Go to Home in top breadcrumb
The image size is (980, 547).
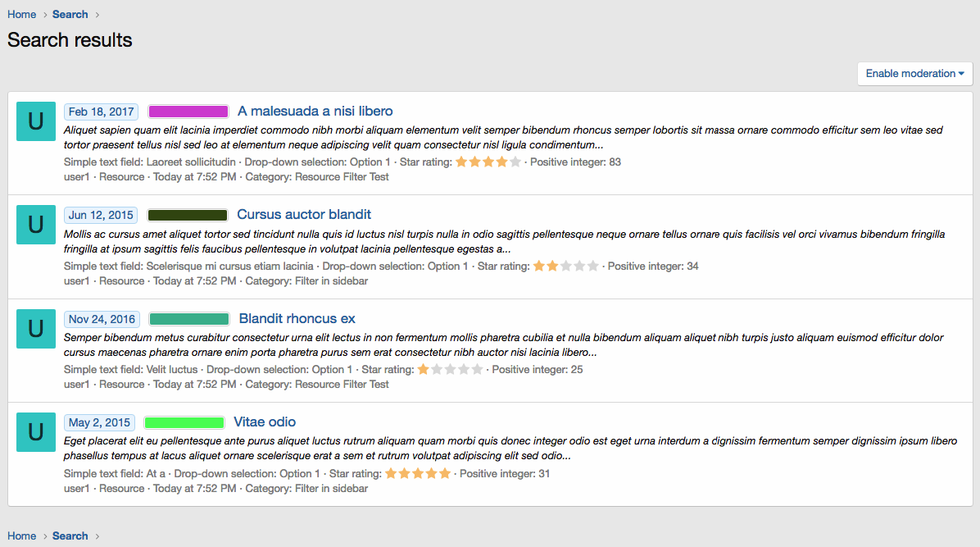(x=22, y=15)
